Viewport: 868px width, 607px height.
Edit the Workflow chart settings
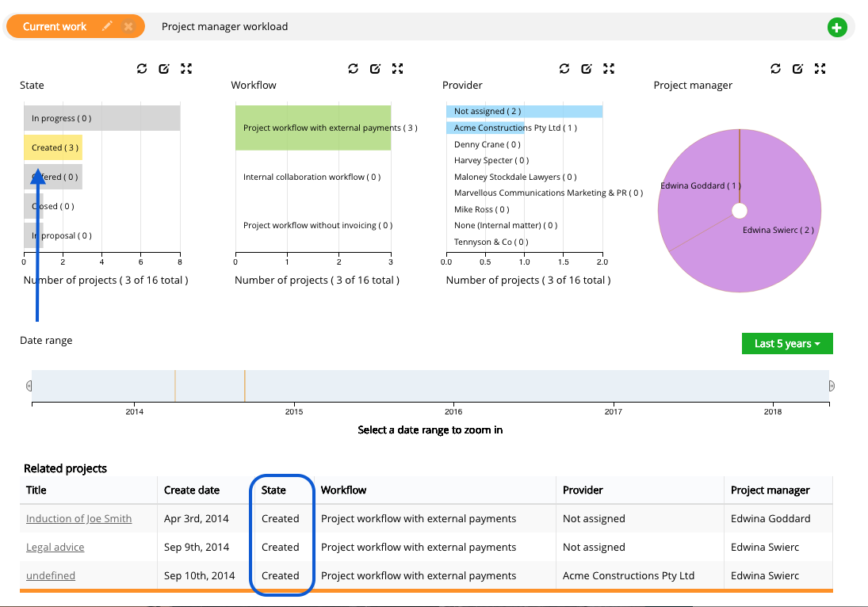[x=376, y=69]
